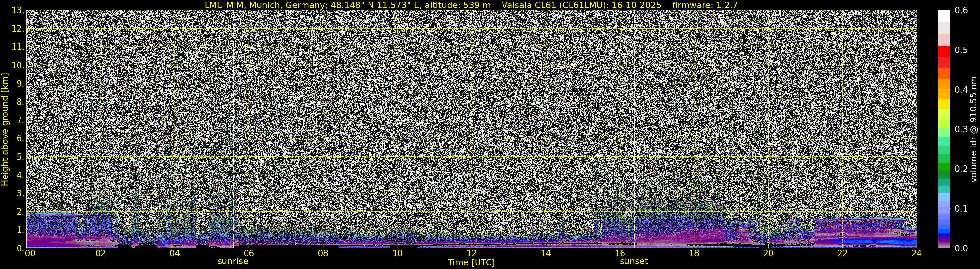Viewport: 980px width, 269px height.
Task: Click the 'volume ldr @ 910.55 nm' colorbar label
Action: pyautogui.click(x=973, y=129)
